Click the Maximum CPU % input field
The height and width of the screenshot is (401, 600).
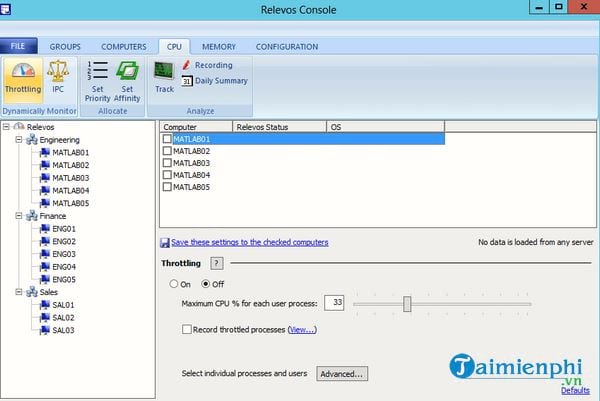point(335,303)
